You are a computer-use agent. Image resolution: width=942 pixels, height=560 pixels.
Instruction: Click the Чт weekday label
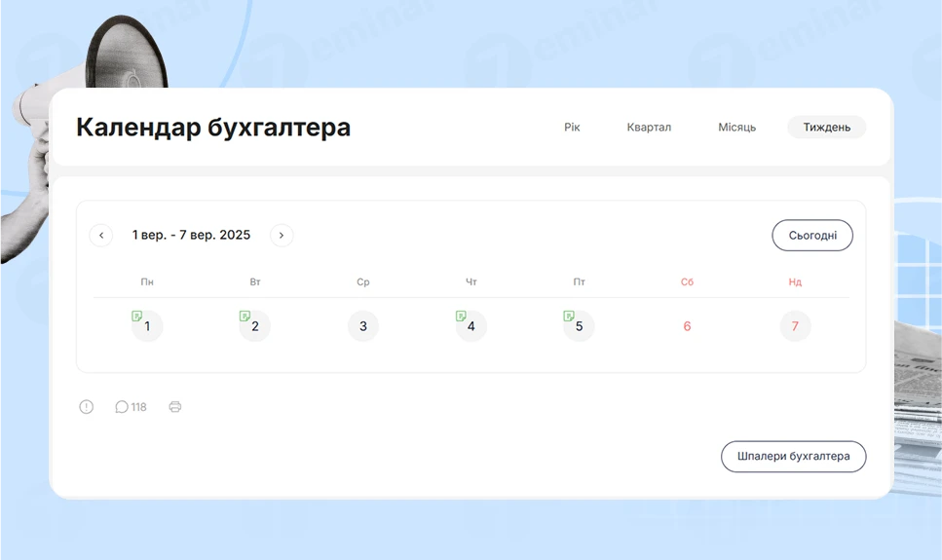click(471, 281)
